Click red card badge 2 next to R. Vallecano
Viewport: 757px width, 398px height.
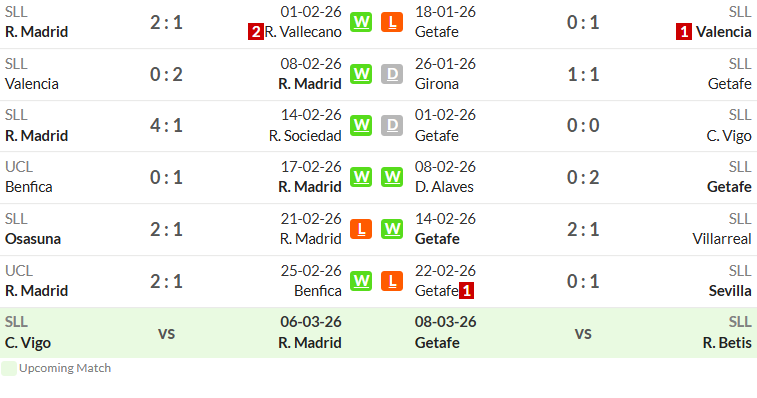[256, 32]
